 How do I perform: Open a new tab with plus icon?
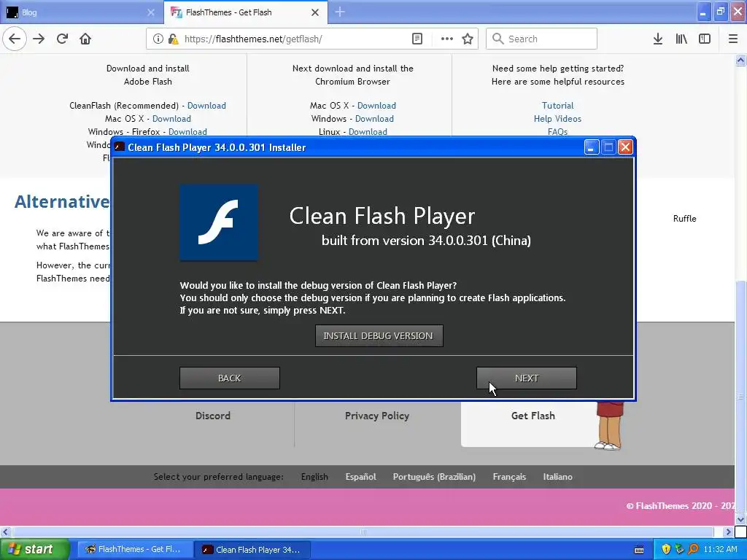pos(340,12)
